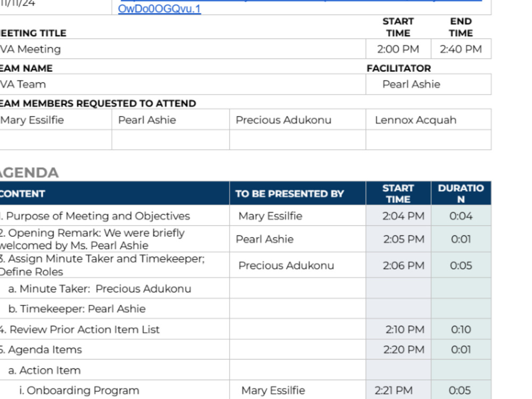Click the Pearl Ashie facilitator cell

428,84
